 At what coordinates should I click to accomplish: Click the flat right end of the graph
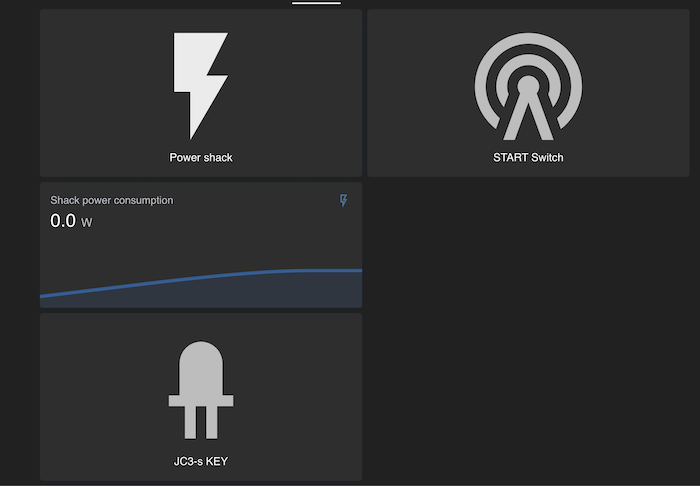tap(340, 270)
